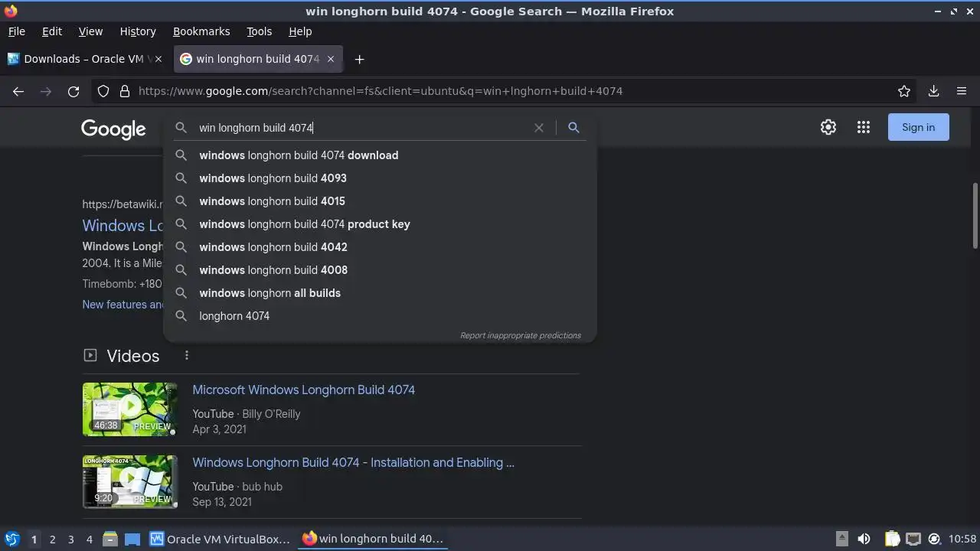Clear the Google search box text
This screenshot has width=980, height=551.
(x=539, y=128)
